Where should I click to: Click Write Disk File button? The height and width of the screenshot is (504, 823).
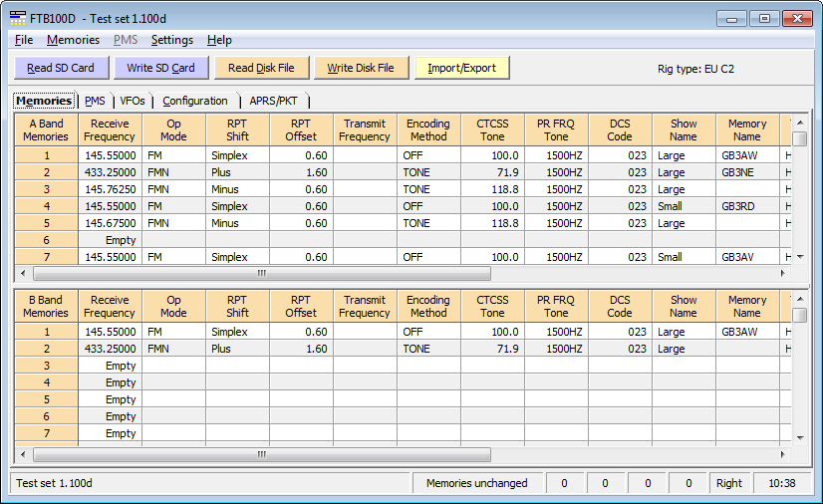pos(360,68)
